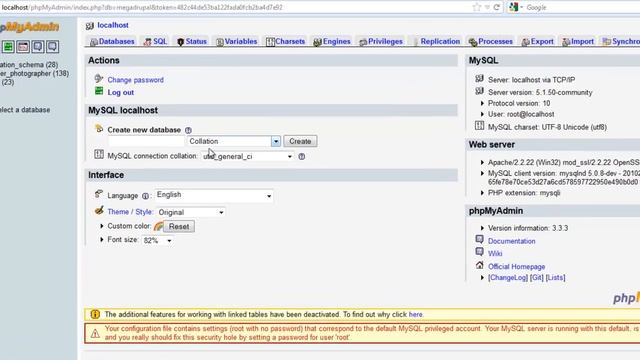Click the Reset custom color button
This screenshot has height=360, width=640.
pos(179,227)
